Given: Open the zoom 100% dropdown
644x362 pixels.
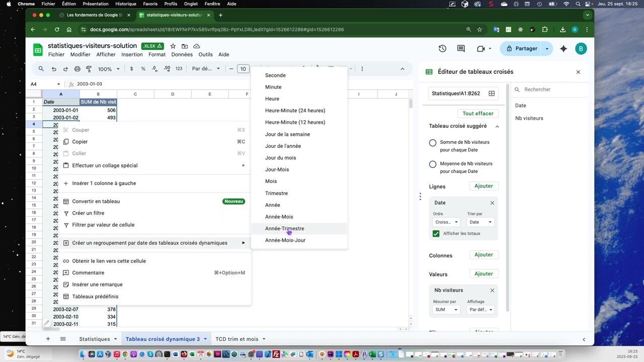Looking at the screenshot, I should tap(109, 69).
